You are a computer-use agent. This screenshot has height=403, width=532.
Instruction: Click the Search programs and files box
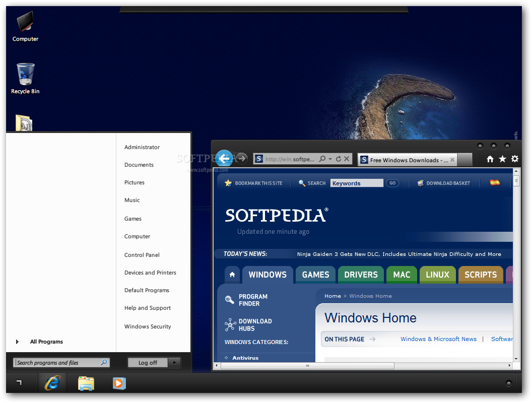[61, 362]
